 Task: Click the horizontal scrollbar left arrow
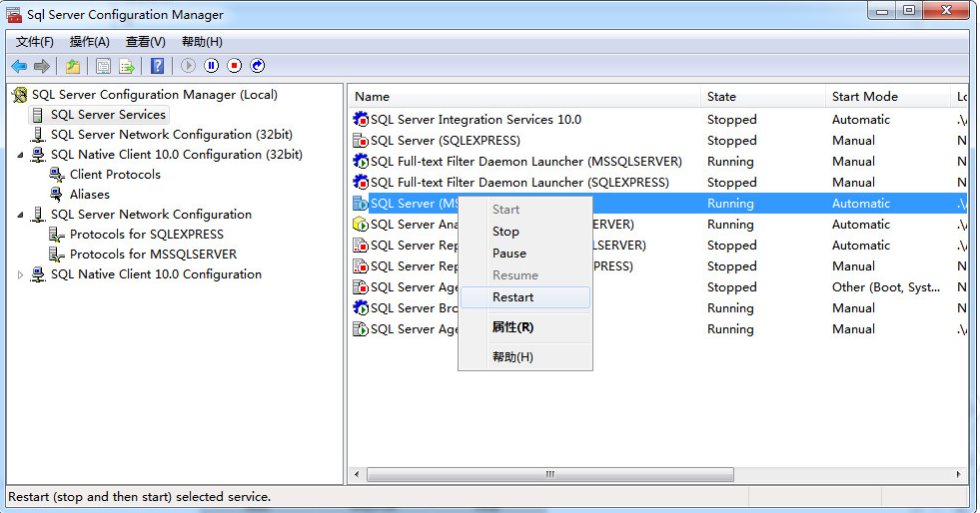coord(357,474)
